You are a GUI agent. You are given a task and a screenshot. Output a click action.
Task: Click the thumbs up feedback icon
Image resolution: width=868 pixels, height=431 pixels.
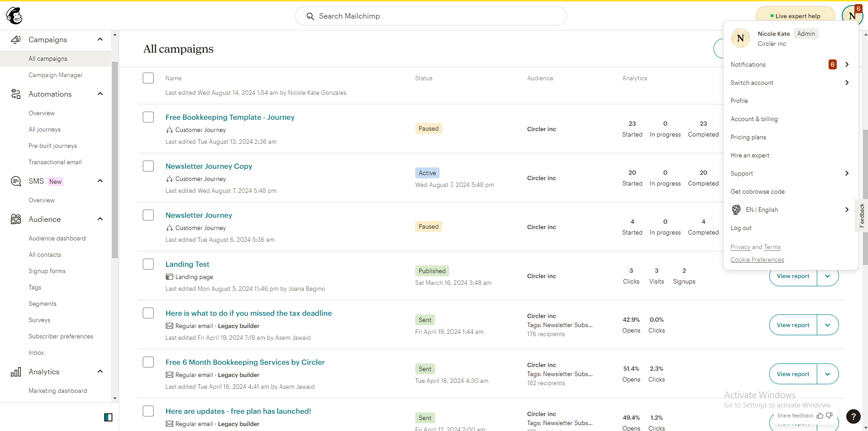point(820,416)
